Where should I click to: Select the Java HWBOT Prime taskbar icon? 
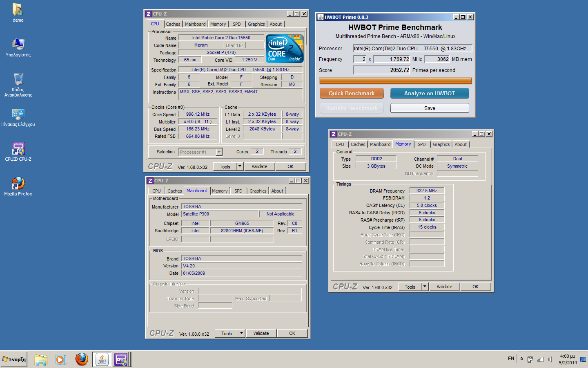pos(102,359)
